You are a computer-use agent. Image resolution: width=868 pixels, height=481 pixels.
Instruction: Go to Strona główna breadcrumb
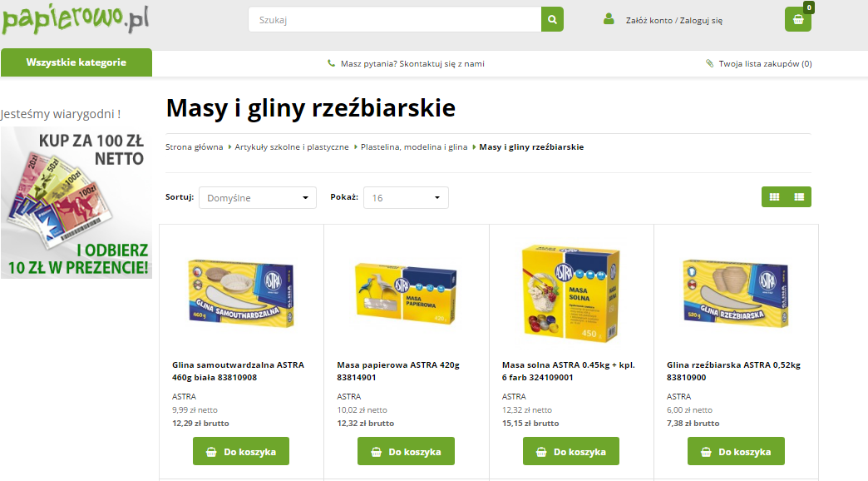tap(195, 146)
